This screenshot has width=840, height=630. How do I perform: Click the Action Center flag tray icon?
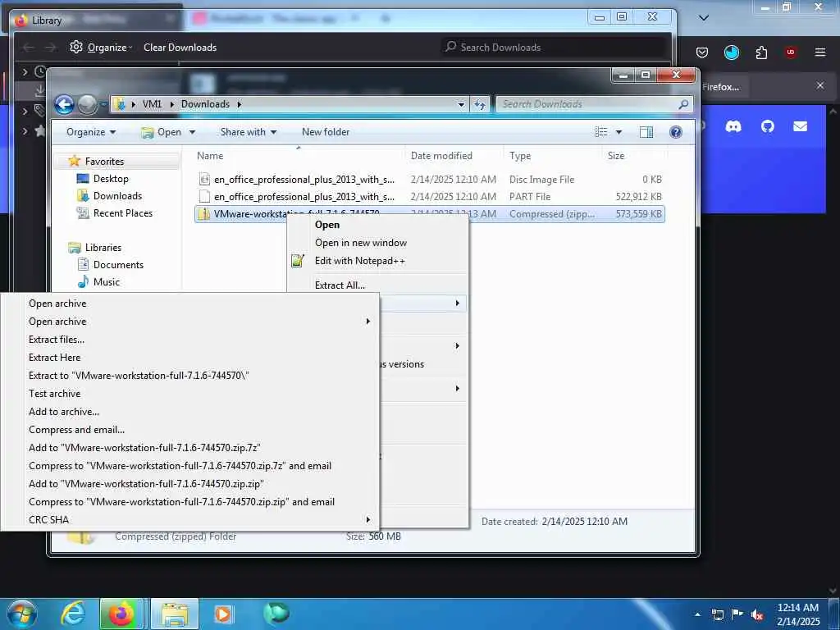click(737, 614)
